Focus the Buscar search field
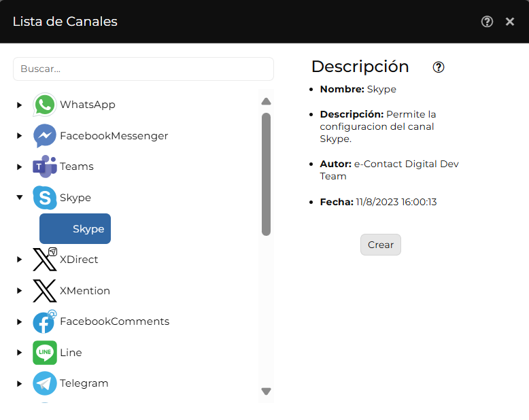The height and width of the screenshot is (420, 529). [143, 69]
